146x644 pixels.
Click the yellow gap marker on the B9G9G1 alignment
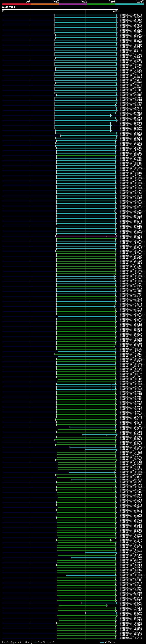[107, 236]
